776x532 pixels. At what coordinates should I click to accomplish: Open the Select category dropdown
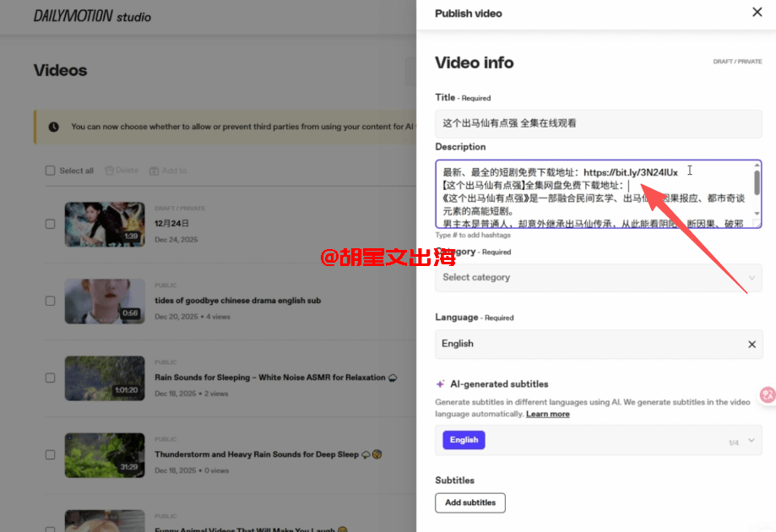point(599,278)
